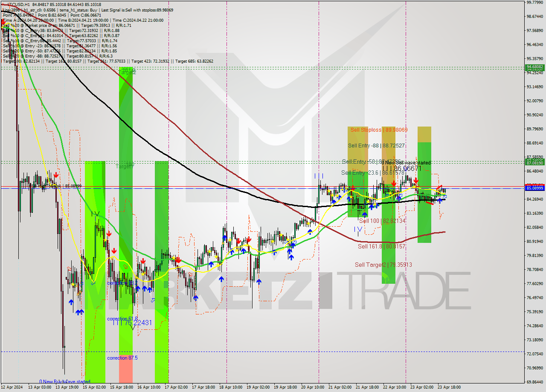The width and height of the screenshot is (546, 392).
Task: Click the '12 Apr 2024' time axis label
Action: tap(12, 388)
